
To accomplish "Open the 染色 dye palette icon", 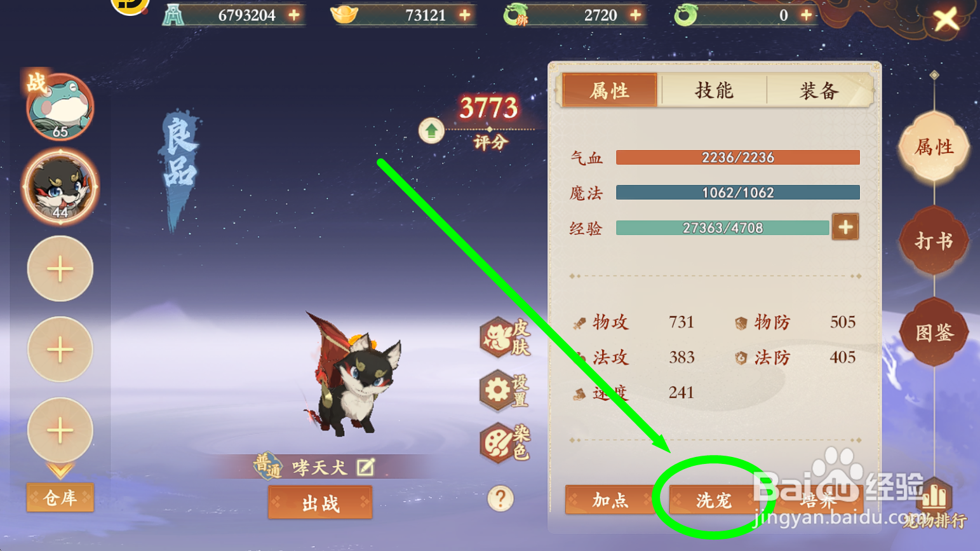I will pyautogui.click(x=506, y=442).
